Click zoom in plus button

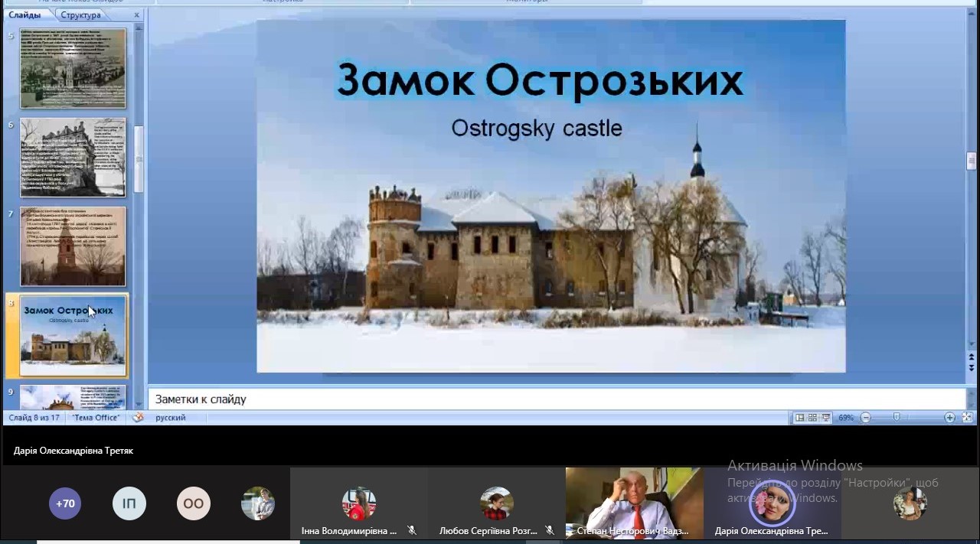point(949,418)
